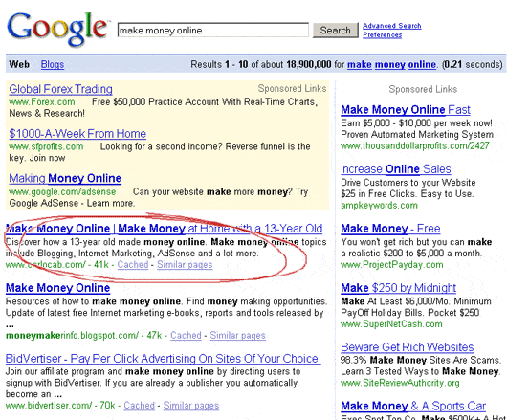Open the Preferences link
Screen dimensions: 507x420
[383, 34]
